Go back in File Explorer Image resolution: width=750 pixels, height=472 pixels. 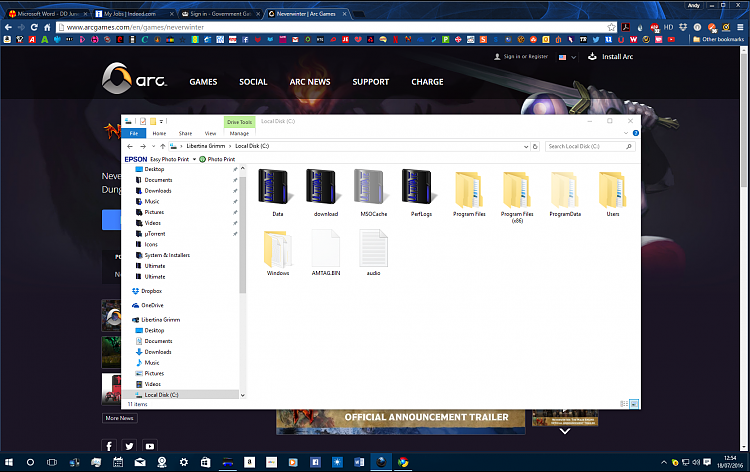tap(130, 146)
